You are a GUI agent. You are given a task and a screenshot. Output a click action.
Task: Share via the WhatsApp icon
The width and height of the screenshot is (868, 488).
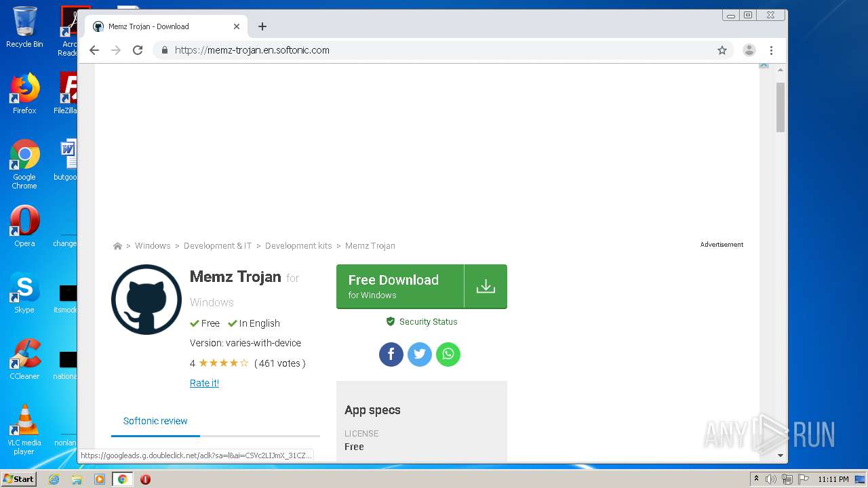[448, 354]
